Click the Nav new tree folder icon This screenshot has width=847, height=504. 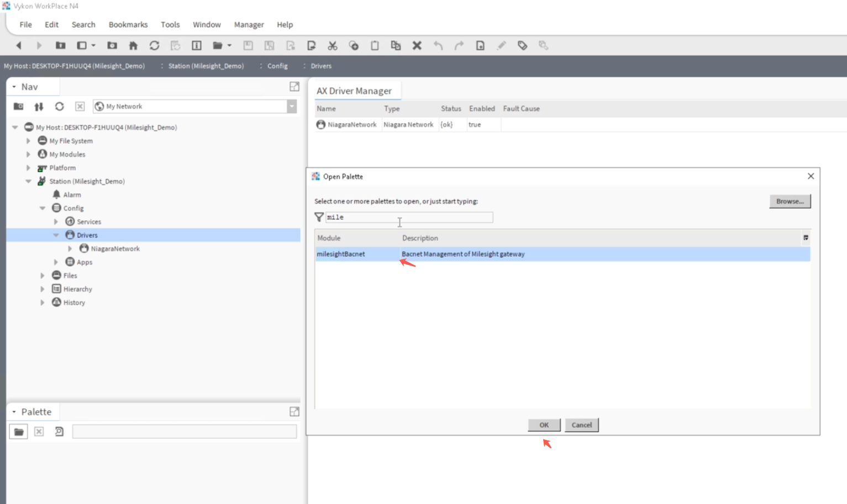coord(18,107)
